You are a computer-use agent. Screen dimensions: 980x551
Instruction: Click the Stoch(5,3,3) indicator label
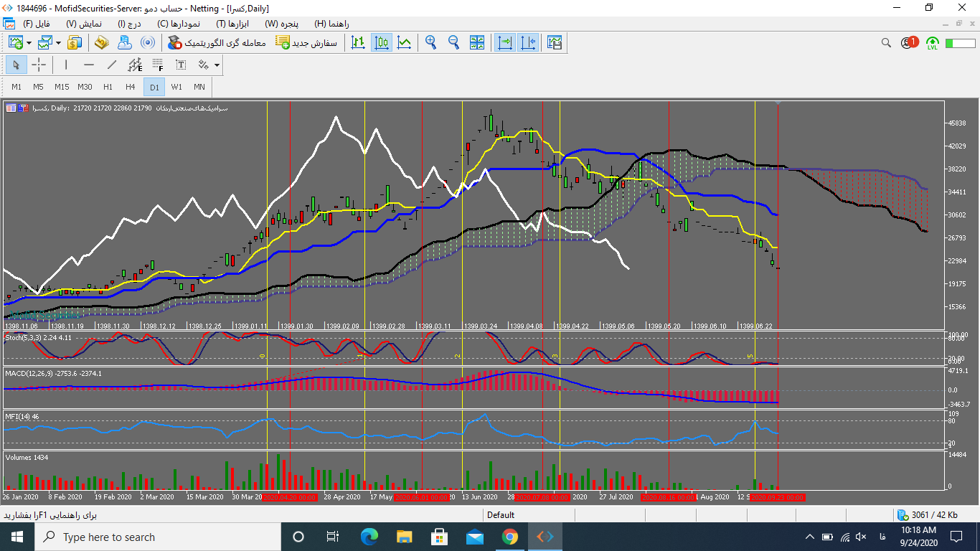click(38, 336)
